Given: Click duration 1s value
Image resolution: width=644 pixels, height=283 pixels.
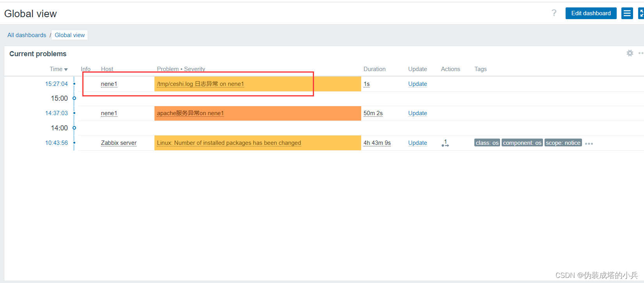Looking at the screenshot, I should click(x=367, y=84).
